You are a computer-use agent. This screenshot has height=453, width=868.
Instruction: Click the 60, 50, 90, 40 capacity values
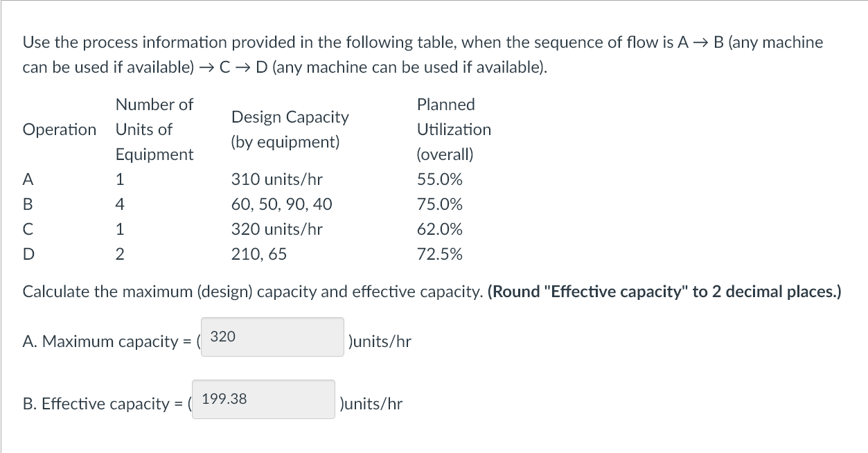point(281,204)
